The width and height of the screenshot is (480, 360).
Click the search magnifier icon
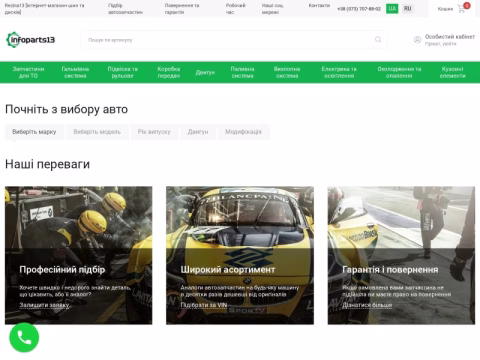pyautogui.click(x=378, y=40)
